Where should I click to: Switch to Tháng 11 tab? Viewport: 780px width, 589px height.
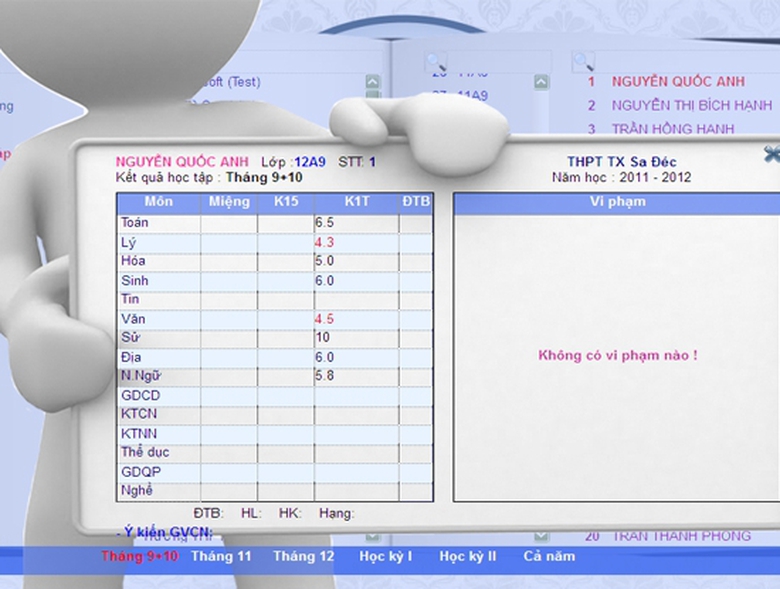tap(221, 557)
